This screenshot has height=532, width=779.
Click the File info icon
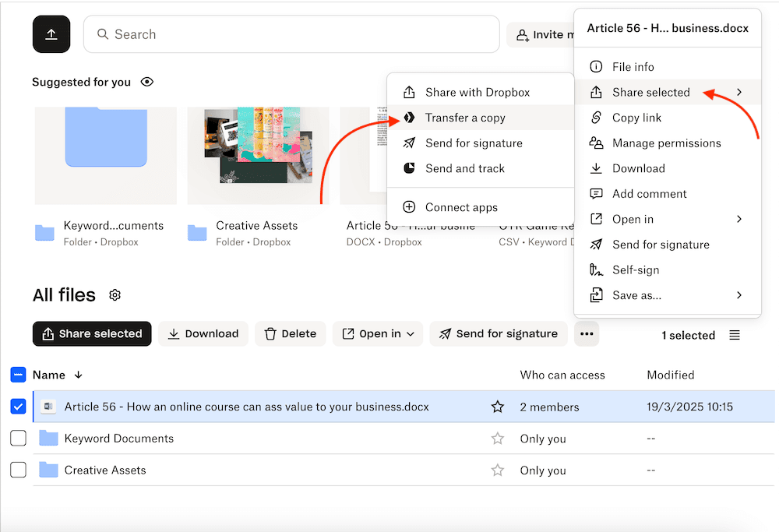tap(596, 66)
